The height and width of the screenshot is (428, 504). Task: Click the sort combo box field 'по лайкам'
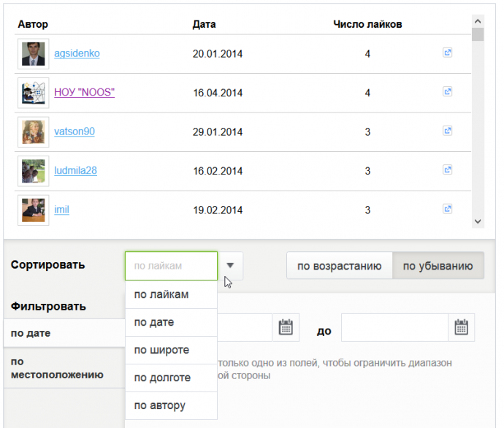pos(171,266)
